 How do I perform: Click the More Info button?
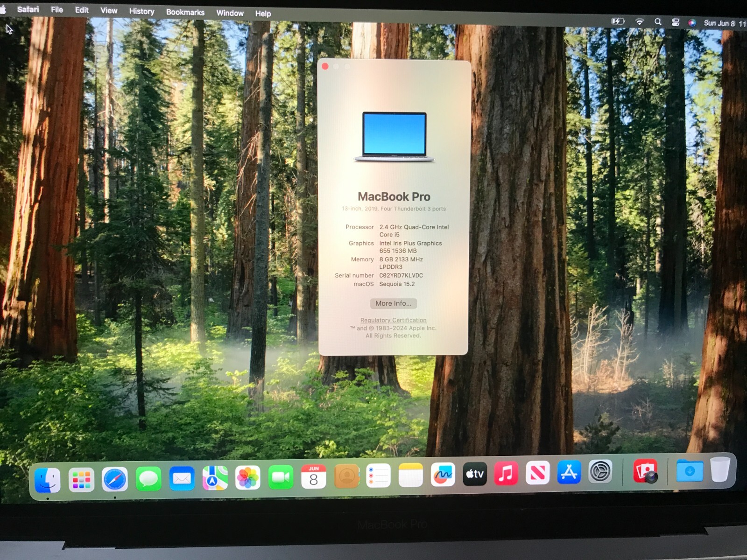[x=393, y=303]
